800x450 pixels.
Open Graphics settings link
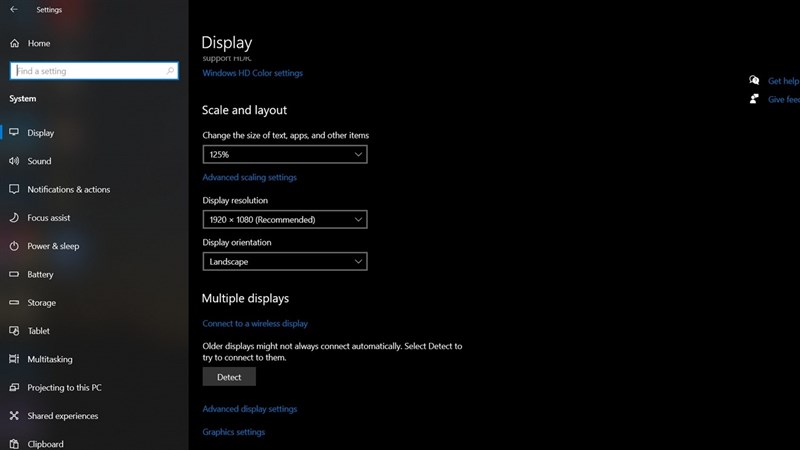click(234, 432)
